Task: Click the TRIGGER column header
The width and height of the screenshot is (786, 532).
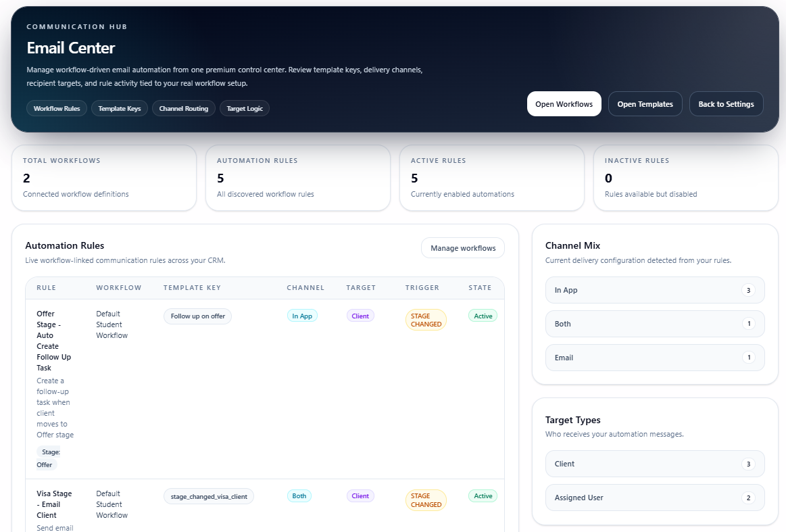Action: click(422, 288)
